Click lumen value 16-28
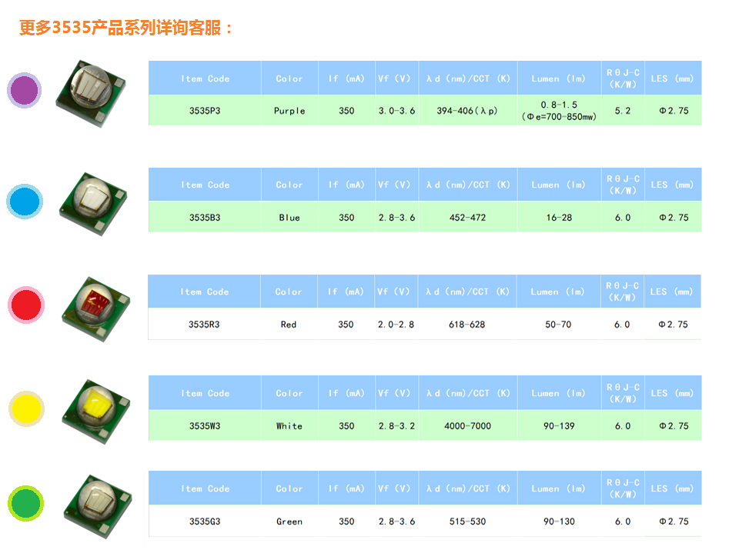Viewport: 729px width, 560px height. click(559, 218)
